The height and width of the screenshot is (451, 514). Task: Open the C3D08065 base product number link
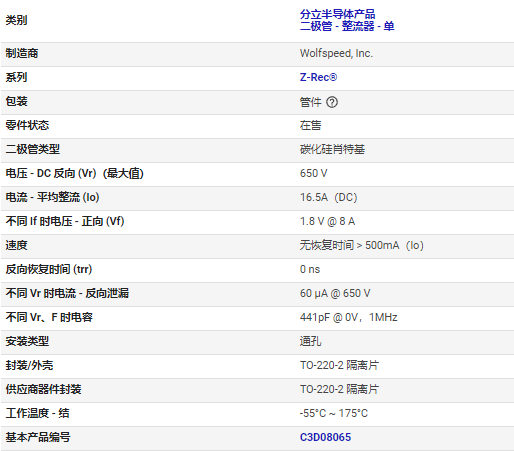tap(325, 437)
